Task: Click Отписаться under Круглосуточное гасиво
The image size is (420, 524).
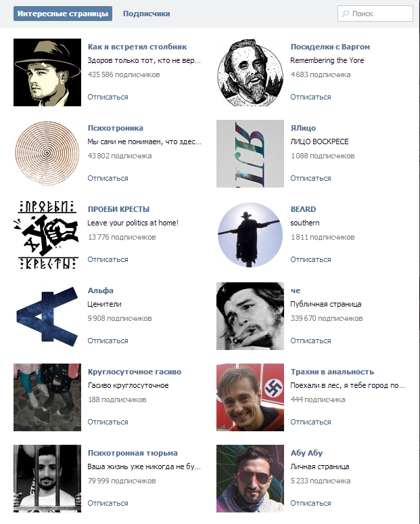Action: coord(108,422)
